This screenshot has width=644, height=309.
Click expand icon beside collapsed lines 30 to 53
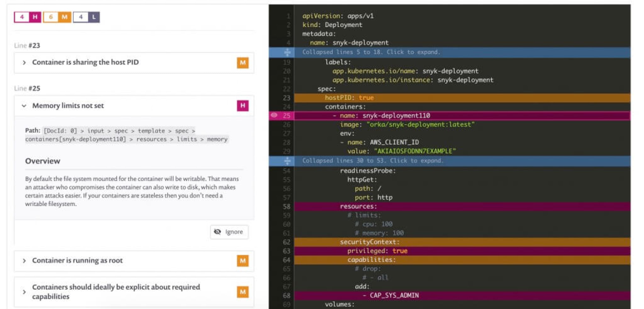(287, 161)
